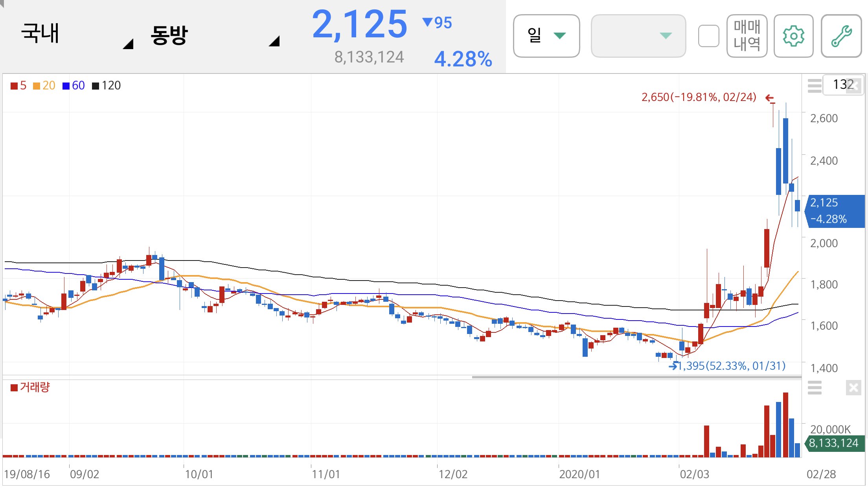Screen dimensions: 868x488
Task: Open the blank gray dropdown
Action: coord(638,36)
